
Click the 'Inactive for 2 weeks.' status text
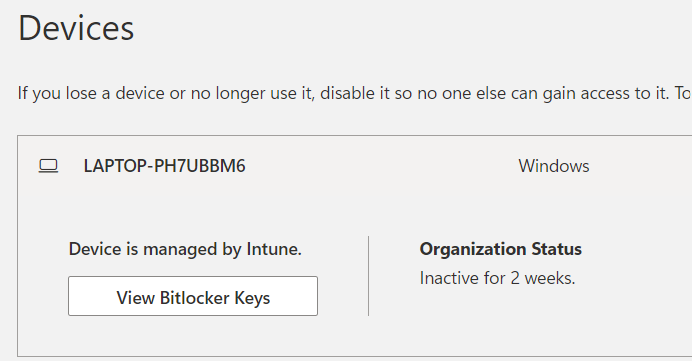coord(497,278)
